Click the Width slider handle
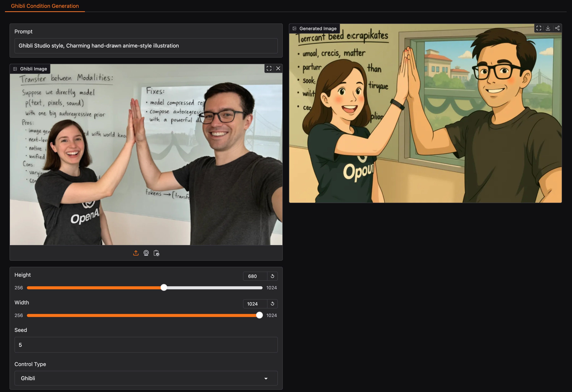572x392 pixels. click(259, 315)
